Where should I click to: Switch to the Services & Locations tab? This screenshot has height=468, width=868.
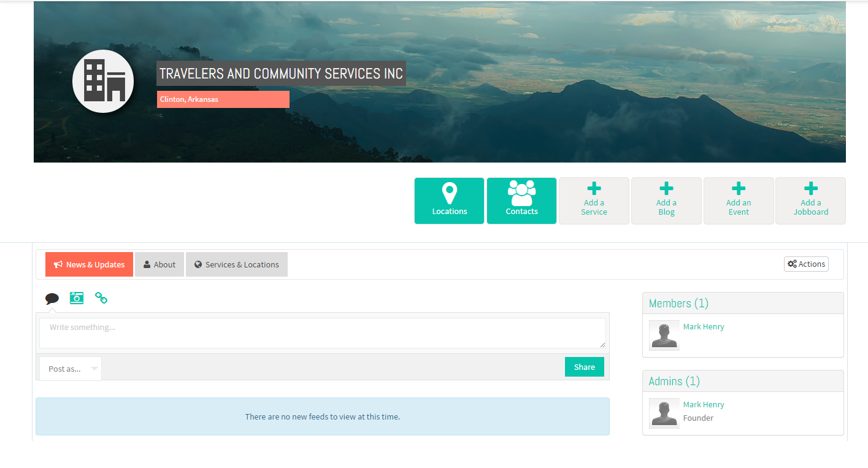[x=237, y=264]
